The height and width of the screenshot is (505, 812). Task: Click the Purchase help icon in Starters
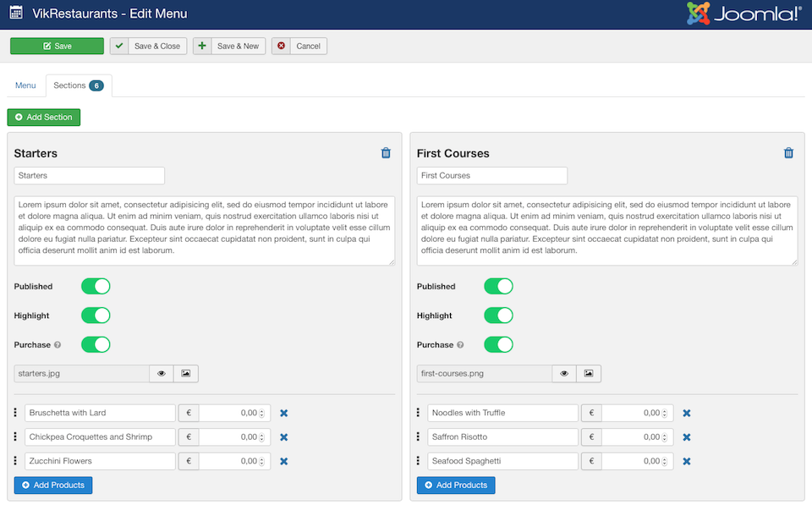click(x=58, y=345)
